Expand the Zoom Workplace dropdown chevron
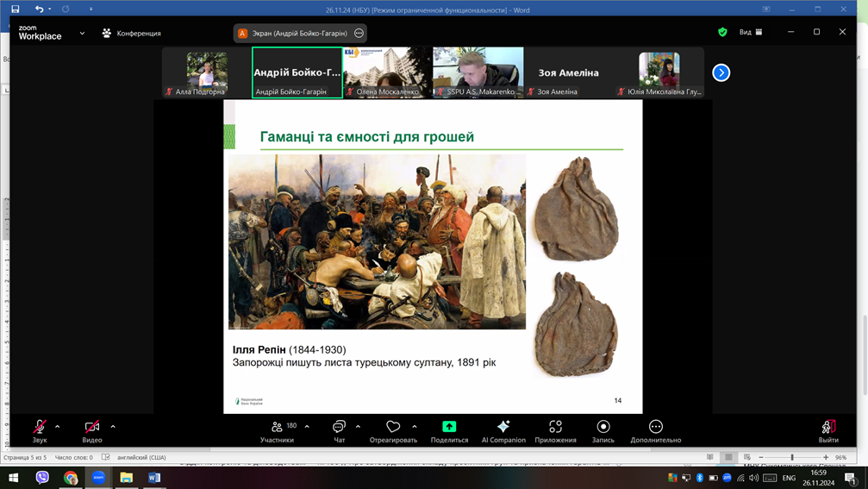The width and height of the screenshot is (868, 489). tap(82, 34)
